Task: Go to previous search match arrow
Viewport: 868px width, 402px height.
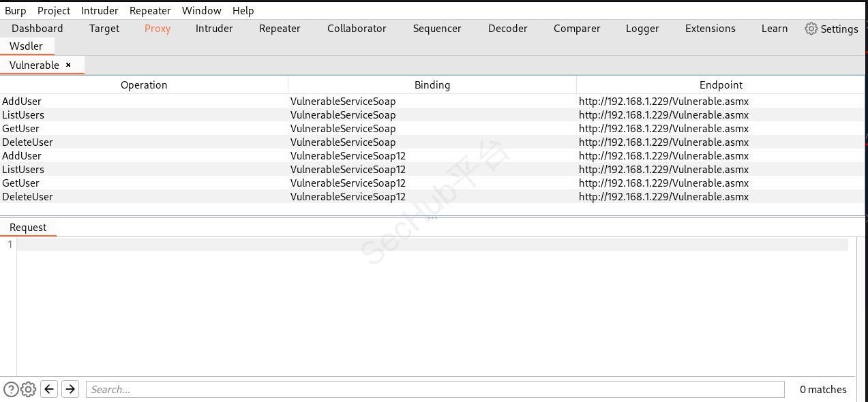Action: [49, 389]
